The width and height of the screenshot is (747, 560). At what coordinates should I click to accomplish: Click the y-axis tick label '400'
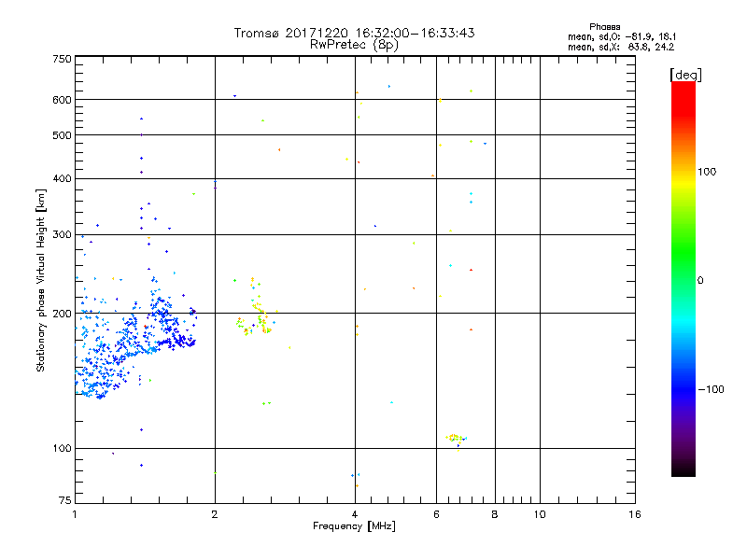pos(62,178)
